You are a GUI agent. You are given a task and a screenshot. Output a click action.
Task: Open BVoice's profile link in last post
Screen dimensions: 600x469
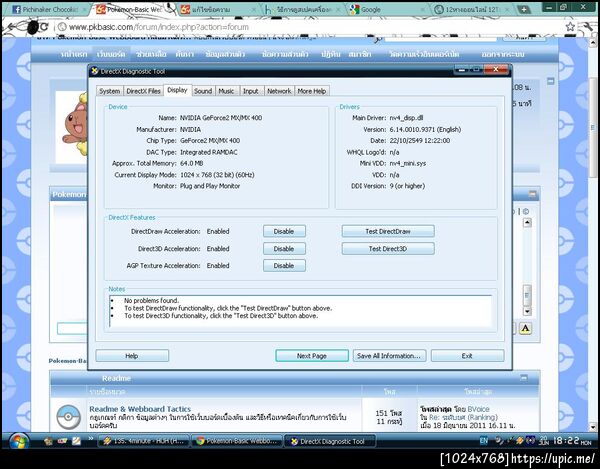(478, 409)
